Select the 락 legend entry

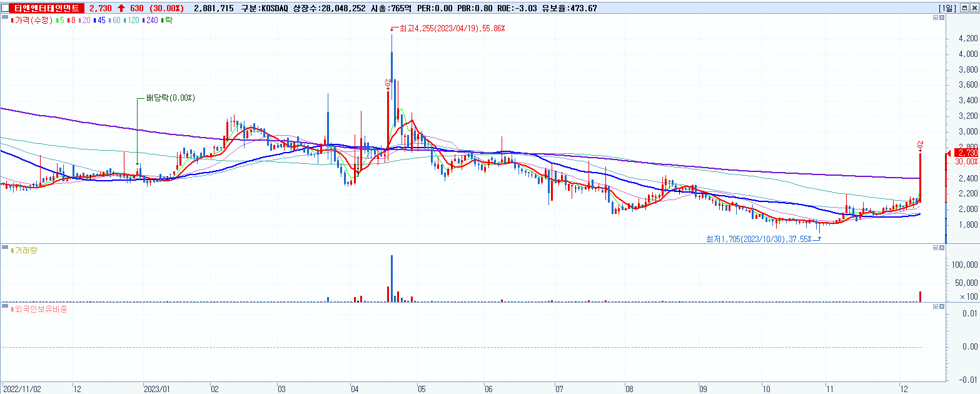tap(168, 21)
